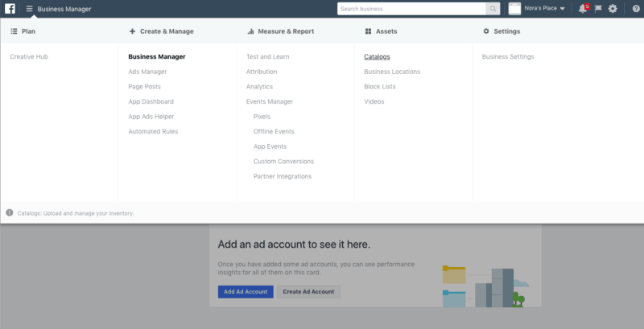The width and height of the screenshot is (644, 329).
Task: Click the grid icon beside Assets
Action: click(368, 31)
